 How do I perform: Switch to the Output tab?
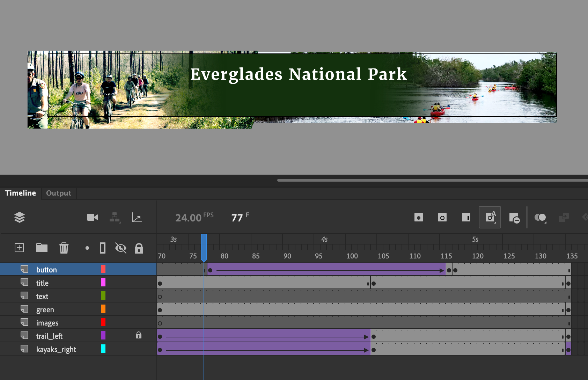pos(59,193)
